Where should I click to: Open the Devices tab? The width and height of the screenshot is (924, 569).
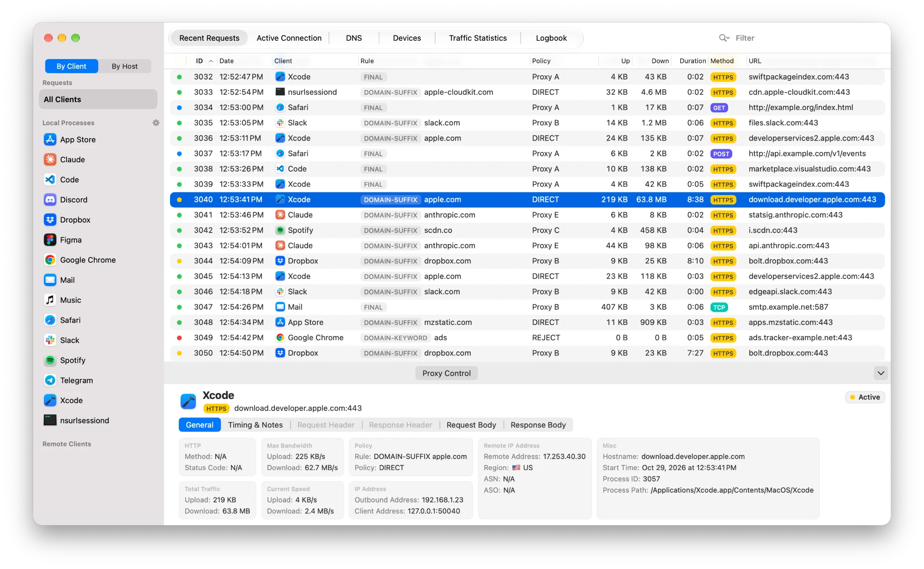pyautogui.click(x=407, y=38)
